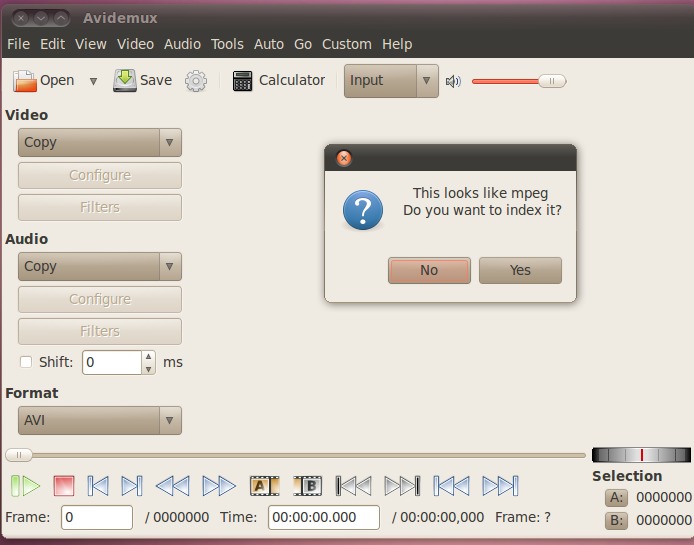
Task: Set selection marker B
Action: (308, 486)
